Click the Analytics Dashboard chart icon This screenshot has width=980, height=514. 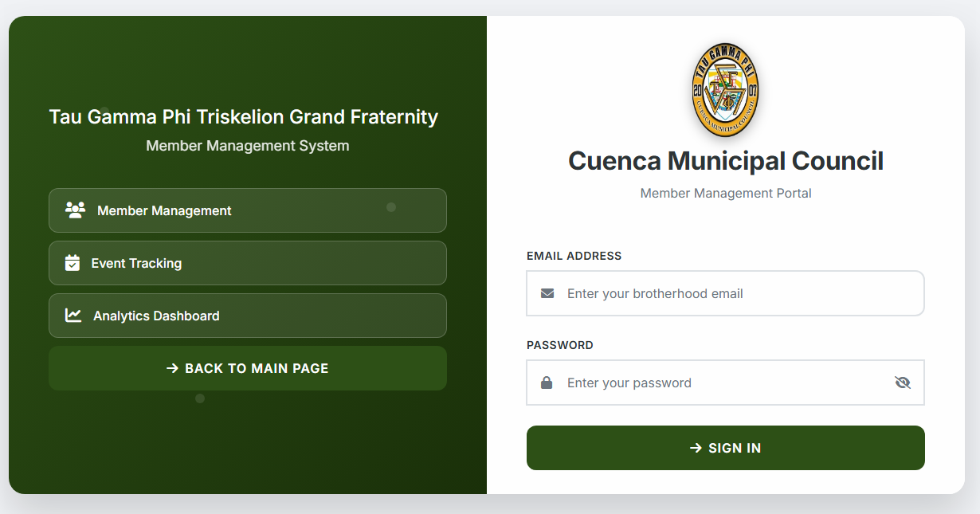73,316
